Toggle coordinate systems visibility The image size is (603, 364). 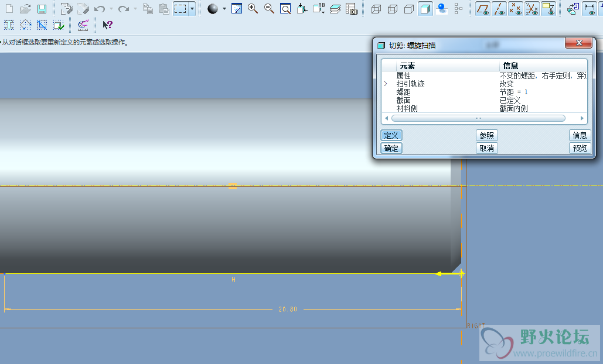tap(532, 8)
